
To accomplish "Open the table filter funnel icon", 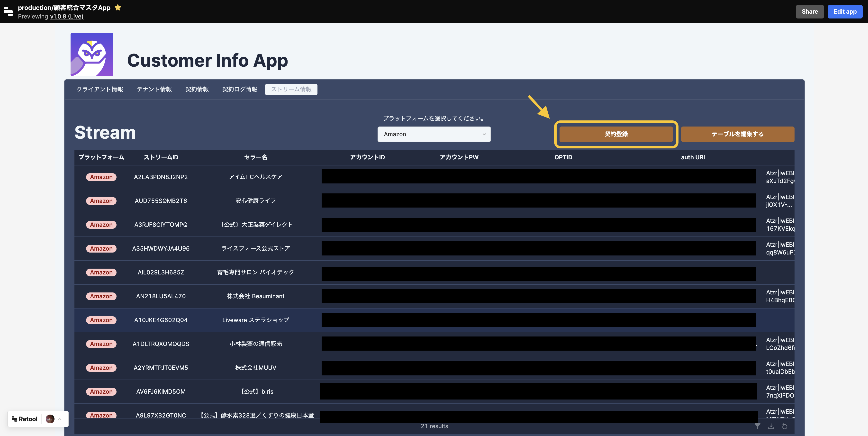I will pyautogui.click(x=757, y=426).
